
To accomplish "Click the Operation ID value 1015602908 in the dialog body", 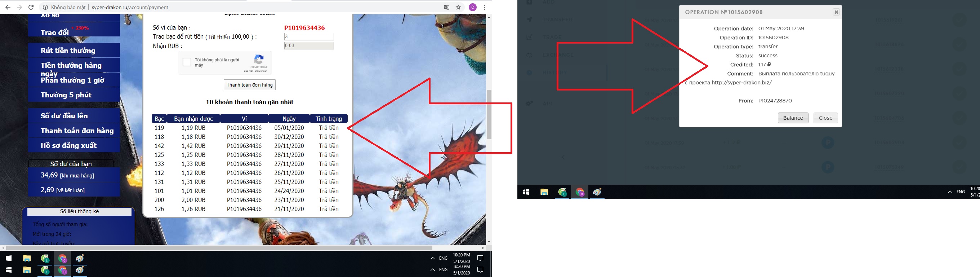I will (774, 38).
